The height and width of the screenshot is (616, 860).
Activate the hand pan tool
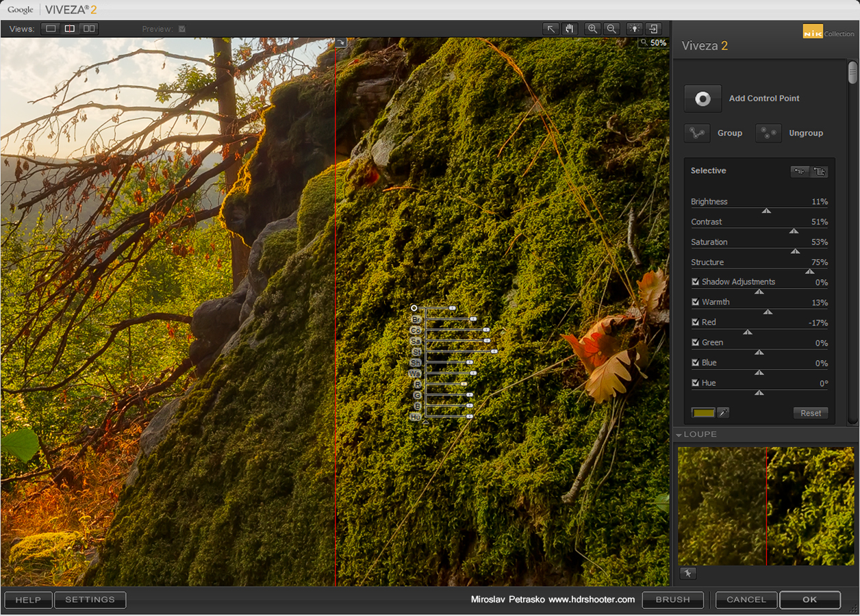tap(570, 29)
